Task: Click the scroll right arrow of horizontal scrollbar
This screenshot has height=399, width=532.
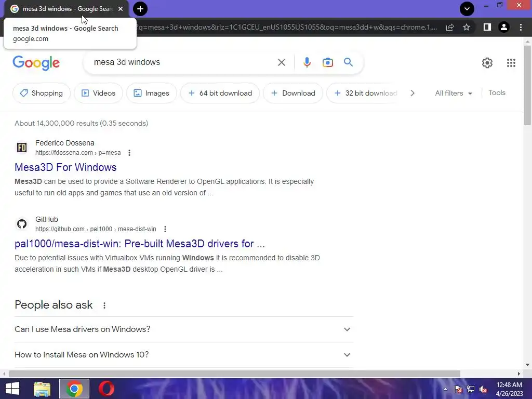Action: click(x=519, y=374)
